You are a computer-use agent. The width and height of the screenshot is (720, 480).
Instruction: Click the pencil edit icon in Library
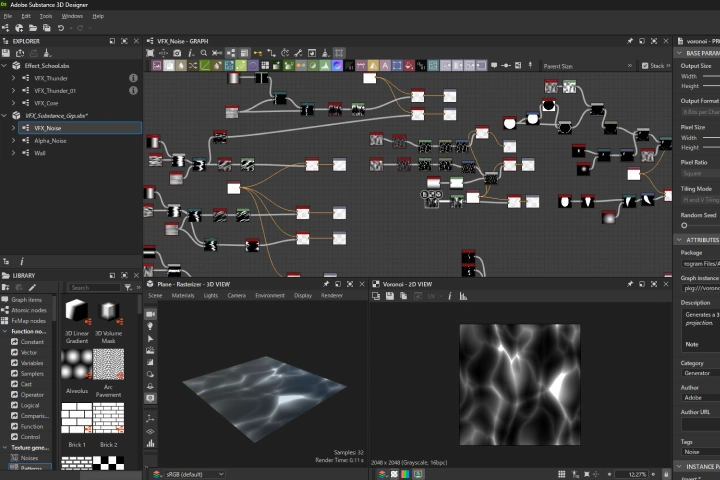point(32,288)
